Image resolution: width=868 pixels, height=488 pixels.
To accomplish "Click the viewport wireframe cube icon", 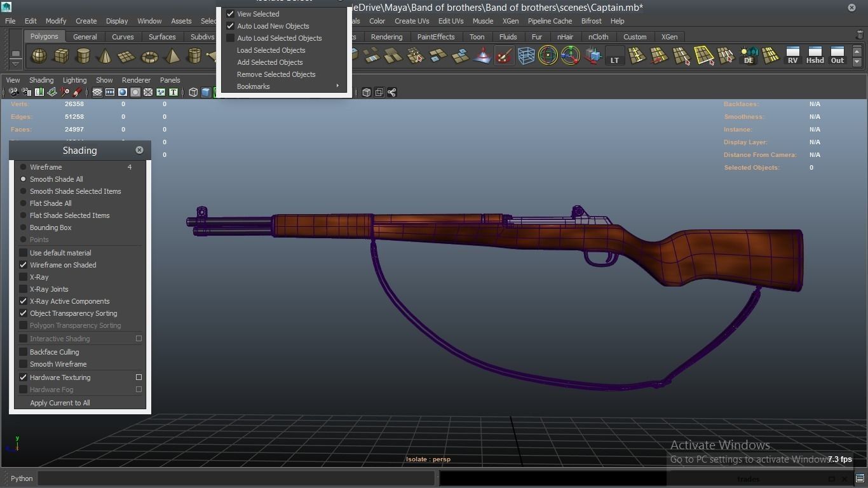I will click(193, 92).
